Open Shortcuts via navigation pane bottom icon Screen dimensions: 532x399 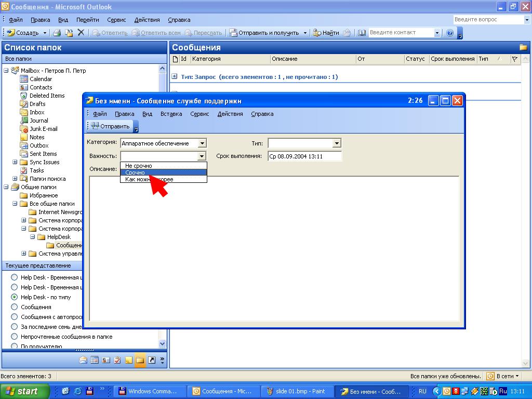tap(152, 360)
